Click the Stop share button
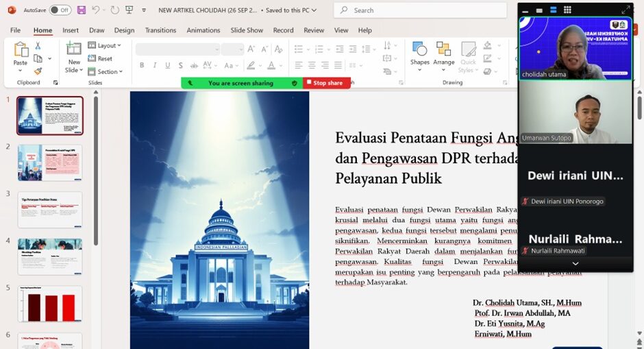 [327, 83]
